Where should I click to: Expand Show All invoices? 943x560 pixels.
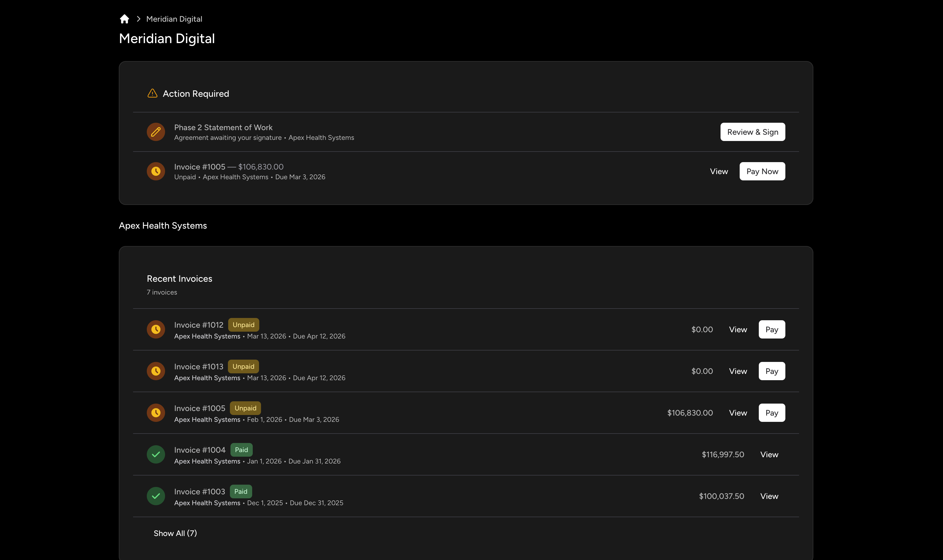[x=175, y=533]
